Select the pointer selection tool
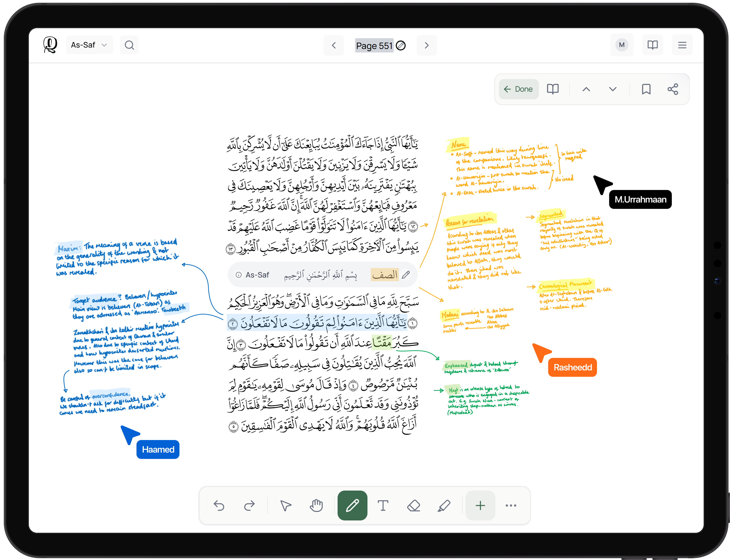730x560 pixels. 286,506
